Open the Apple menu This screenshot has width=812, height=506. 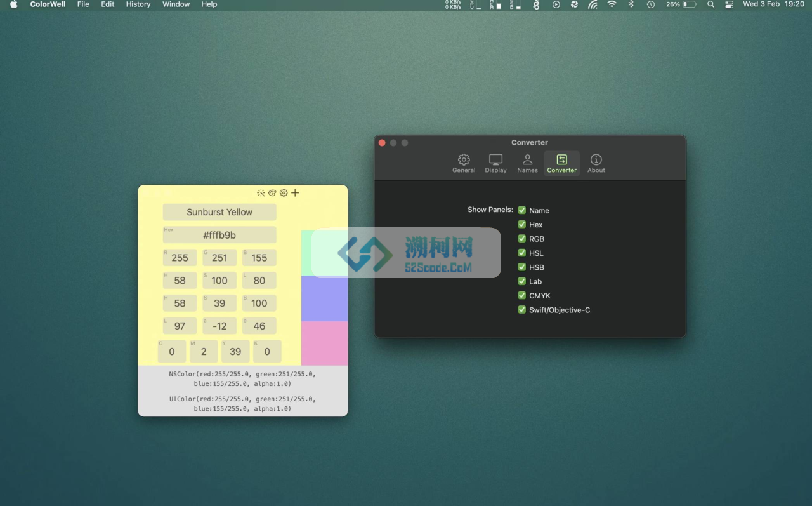[14, 4]
